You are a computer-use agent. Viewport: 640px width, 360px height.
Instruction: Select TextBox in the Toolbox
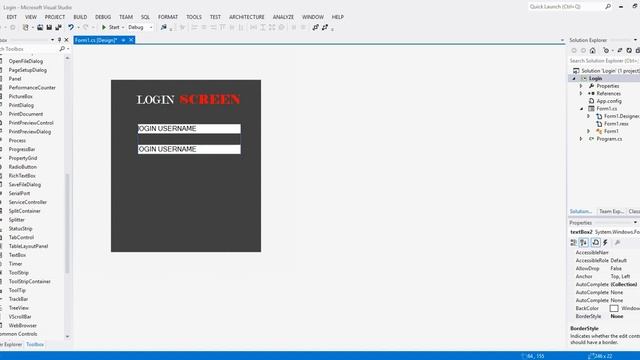(17, 255)
